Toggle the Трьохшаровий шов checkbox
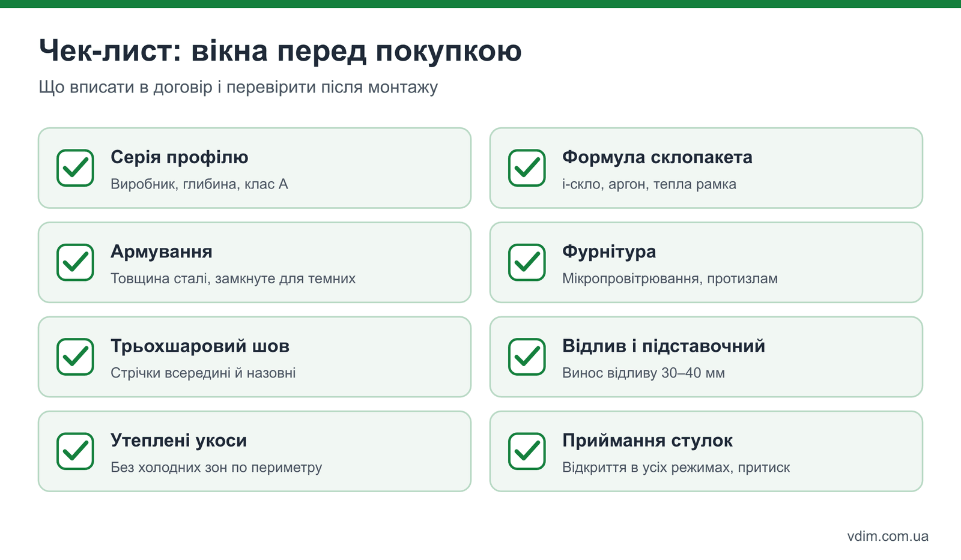 pyautogui.click(x=75, y=357)
